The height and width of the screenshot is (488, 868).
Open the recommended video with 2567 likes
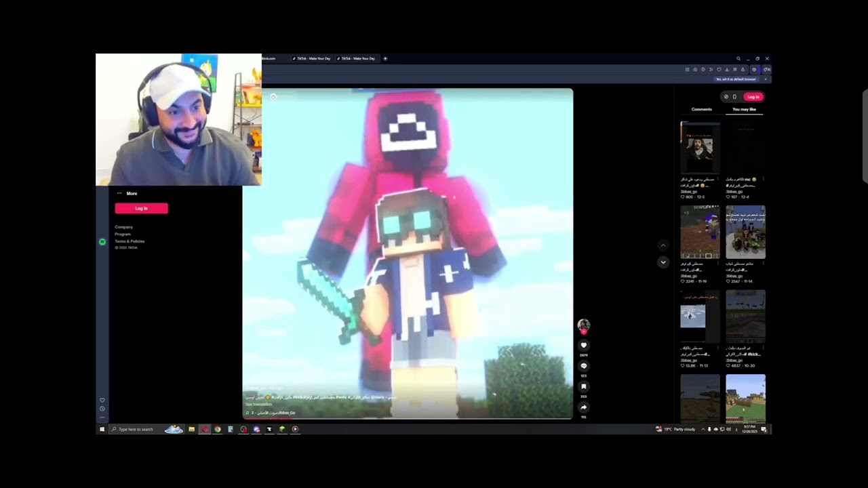[745, 232]
